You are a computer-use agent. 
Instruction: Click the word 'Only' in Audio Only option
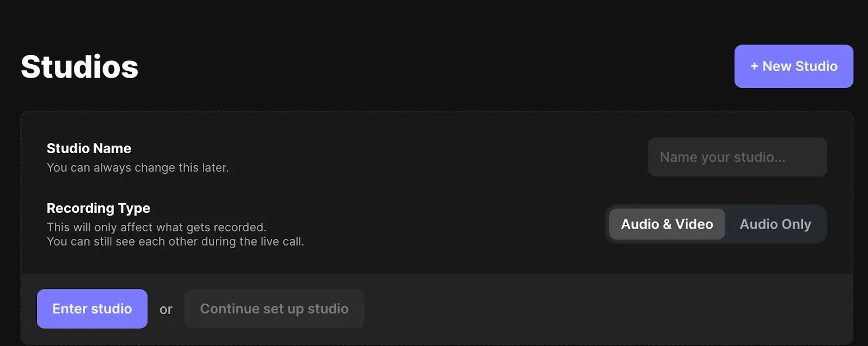[x=796, y=224]
